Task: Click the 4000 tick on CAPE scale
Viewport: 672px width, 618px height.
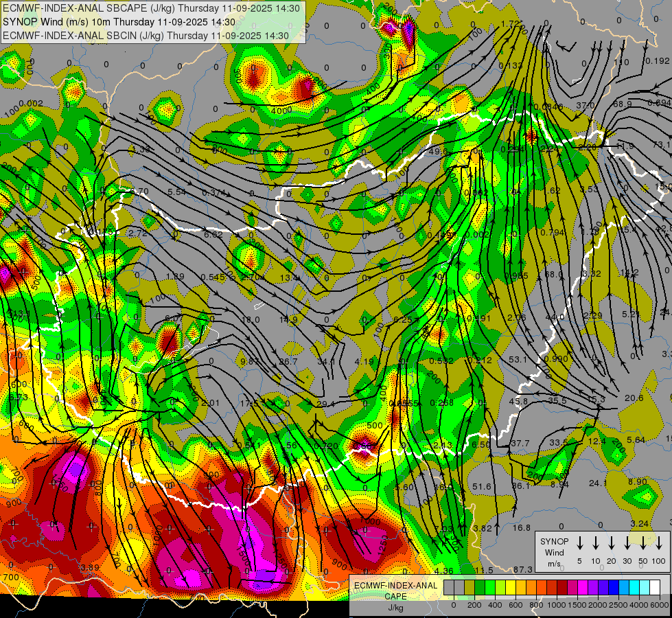Action: coord(639,605)
